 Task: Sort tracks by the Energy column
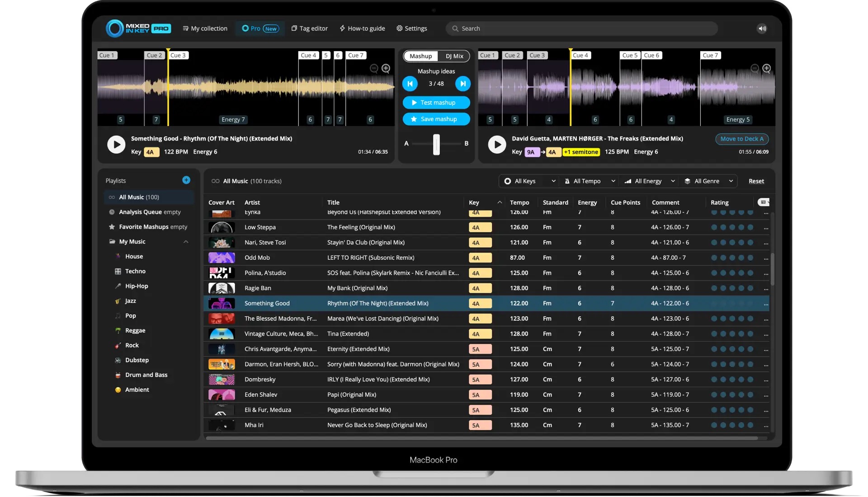point(587,202)
